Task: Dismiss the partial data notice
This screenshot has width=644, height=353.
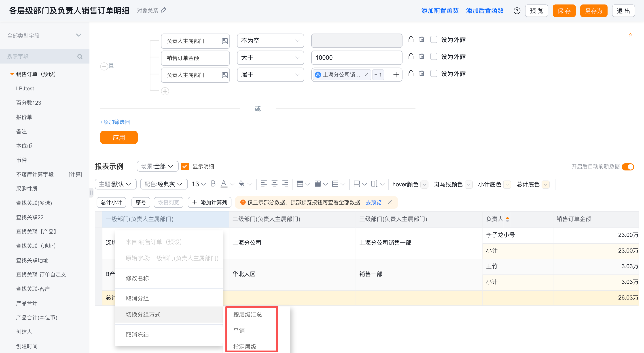Action: click(390, 202)
